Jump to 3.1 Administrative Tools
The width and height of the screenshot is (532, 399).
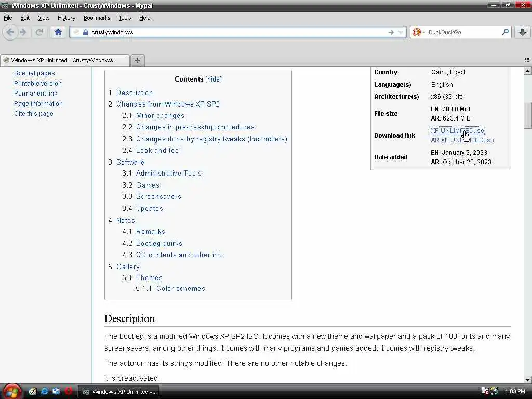coord(169,174)
